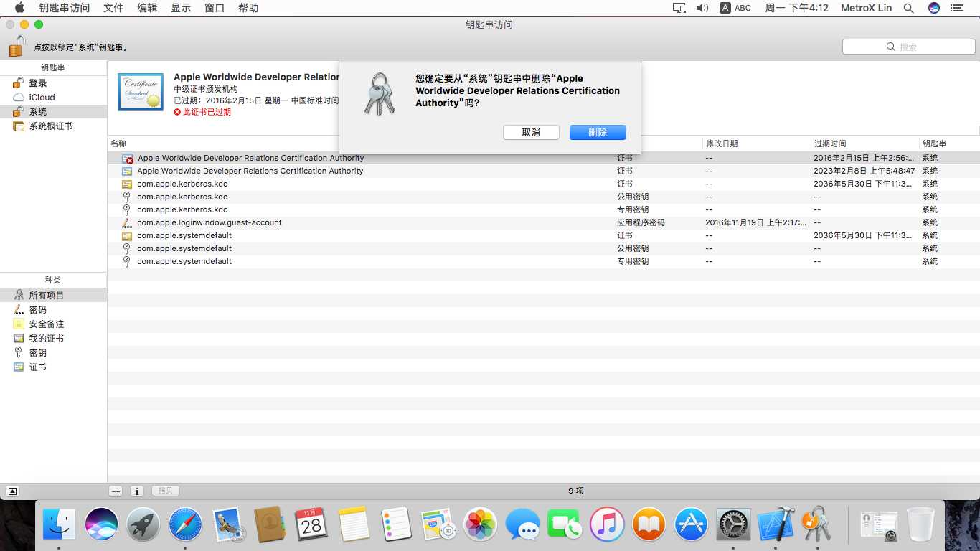Open the 窗口 menu
The image size is (980, 551).
215,8
